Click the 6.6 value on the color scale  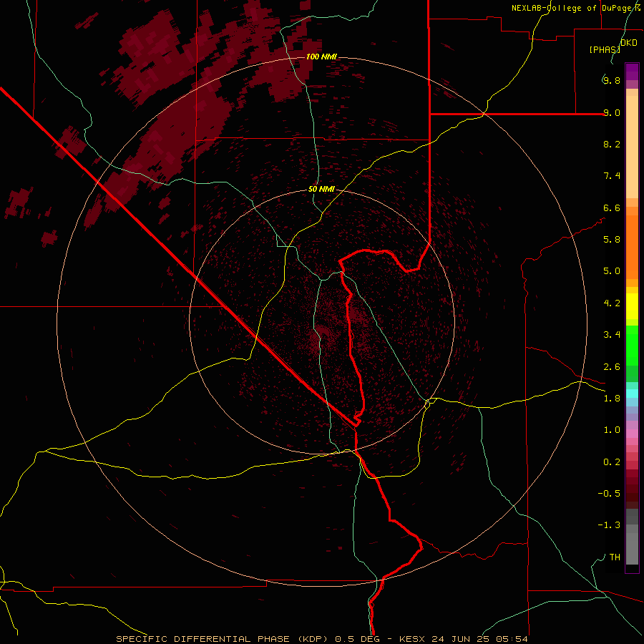click(612, 208)
